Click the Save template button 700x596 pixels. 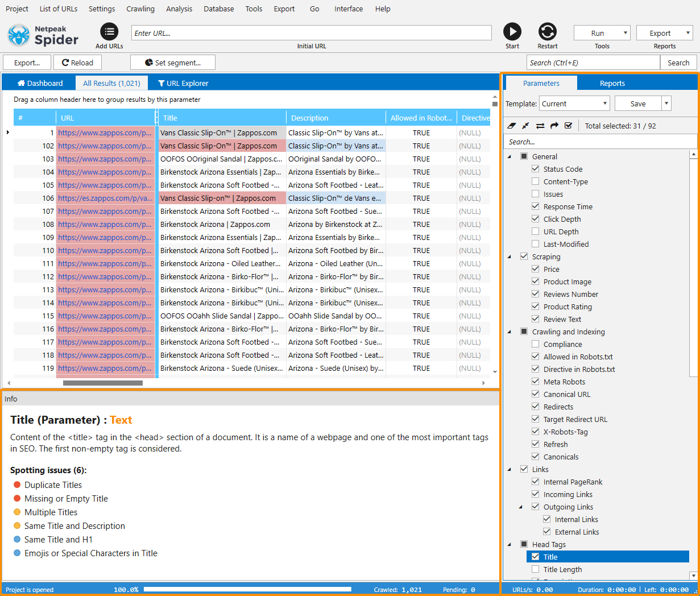coord(638,104)
